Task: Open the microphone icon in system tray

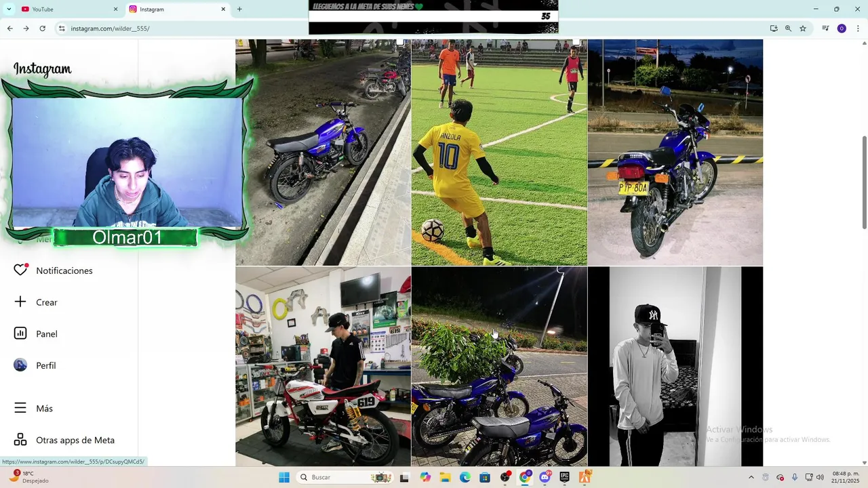Action: pos(795,477)
